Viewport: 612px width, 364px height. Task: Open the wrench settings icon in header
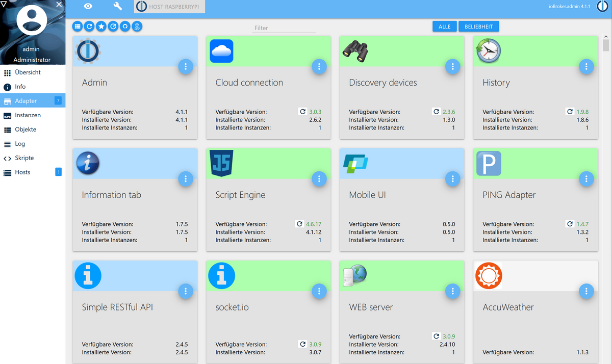(x=117, y=7)
